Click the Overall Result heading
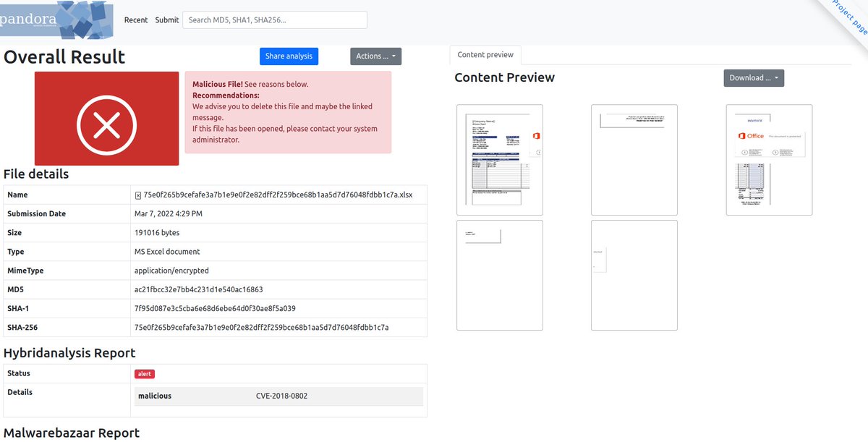 pyautogui.click(x=64, y=57)
